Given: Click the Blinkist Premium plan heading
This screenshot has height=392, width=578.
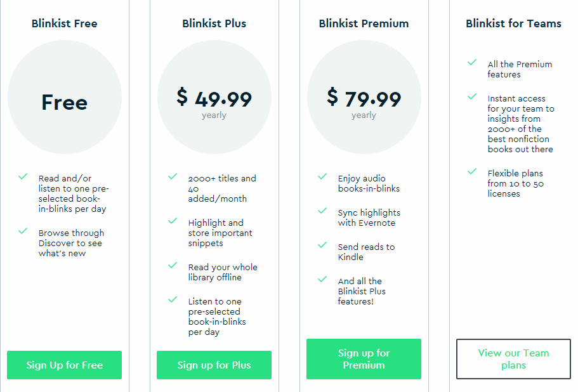Looking at the screenshot, I should pyautogui.click(x=364, y=23).
